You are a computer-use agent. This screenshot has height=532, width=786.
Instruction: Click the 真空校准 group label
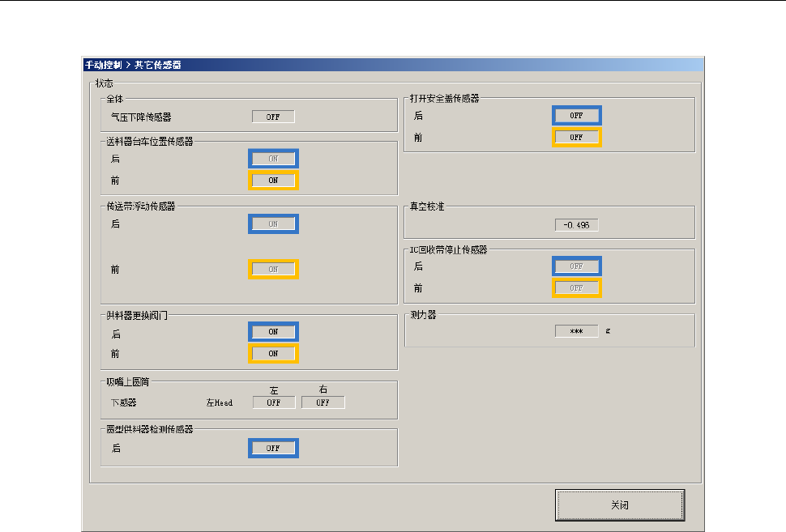427,206
